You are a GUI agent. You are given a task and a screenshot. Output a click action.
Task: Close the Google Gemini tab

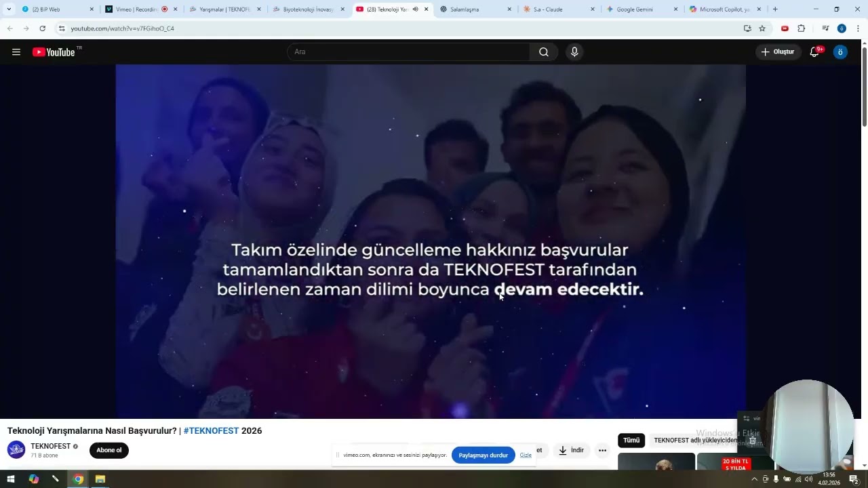676,9
